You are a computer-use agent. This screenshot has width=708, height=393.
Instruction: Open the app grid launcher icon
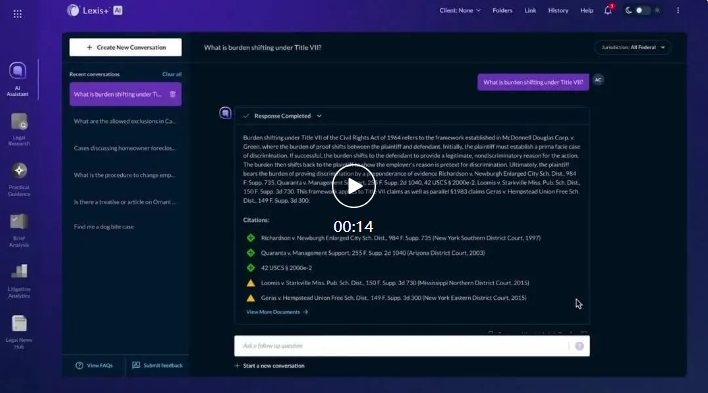click(x=18, y=14)
